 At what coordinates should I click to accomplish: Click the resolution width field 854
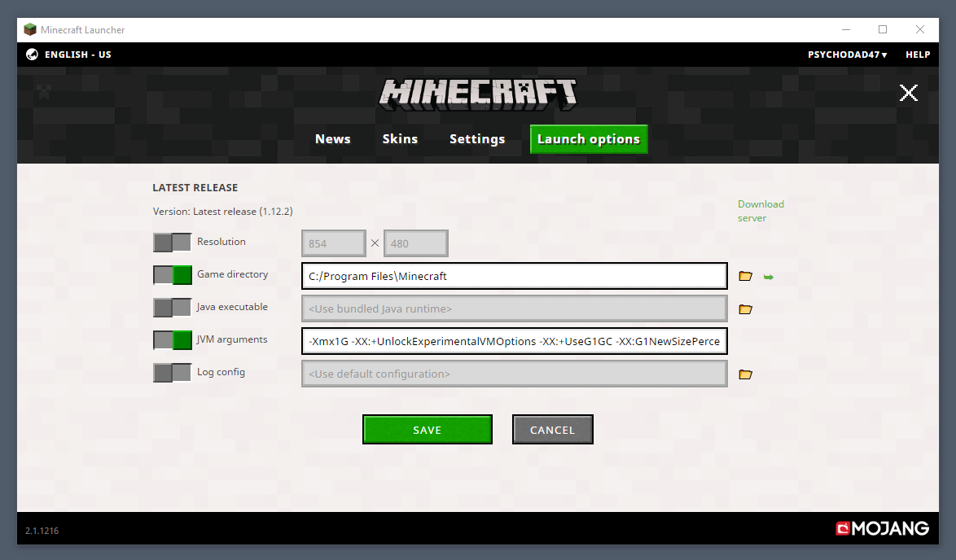coord(334,243)
